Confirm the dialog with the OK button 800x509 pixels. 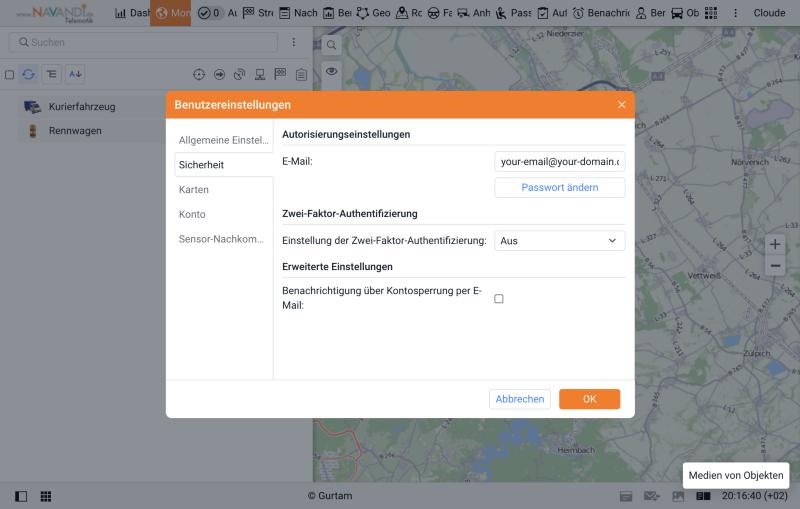(589, 399)
